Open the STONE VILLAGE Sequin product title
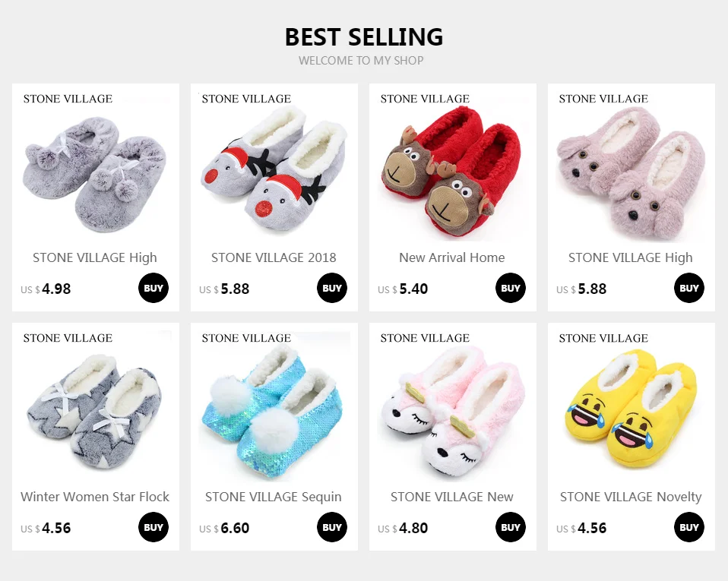Image resolution: width=728 pixels, height=581 pixels. pos(274,497)
